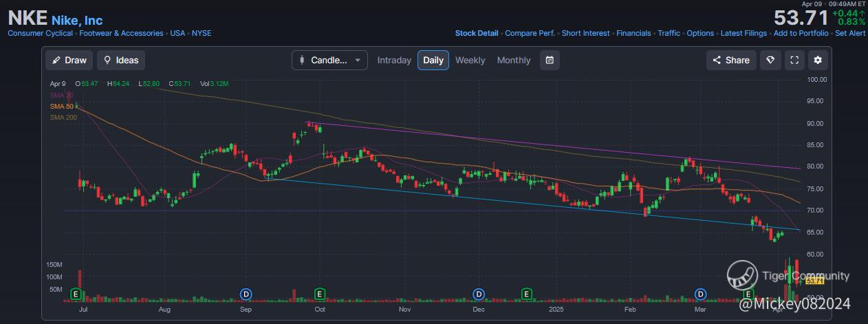Image resolution: width=868 pixels, height=324 pixels.
Task: Click the earnings marker near Jul
Action: pyautogui.click(x=76, y=294)
